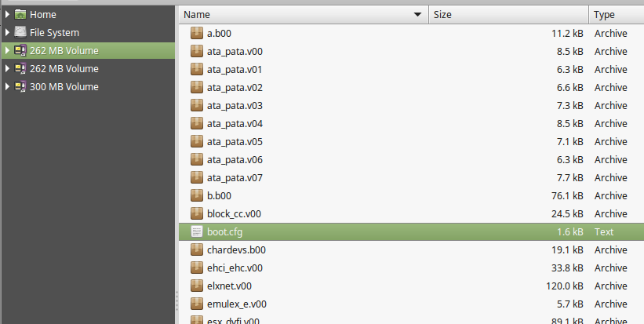This screenshot has width=644, height=324.
Task: Sort files by Type column header
Action: 615,14
